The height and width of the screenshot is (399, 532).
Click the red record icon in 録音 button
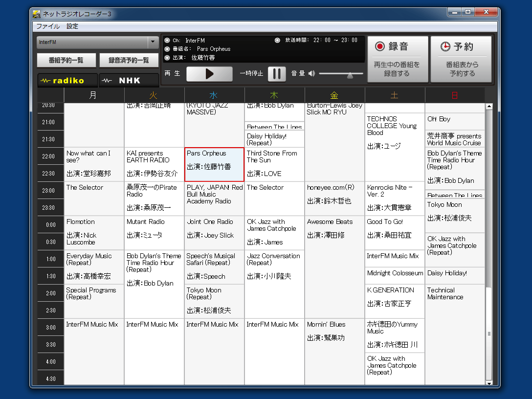click(x=379, y=46)
